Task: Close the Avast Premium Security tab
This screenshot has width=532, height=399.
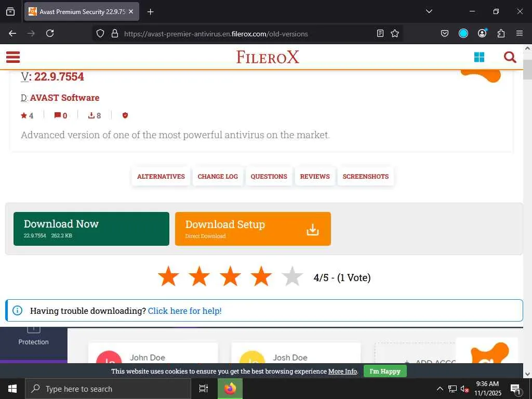Action: [131, 11]
